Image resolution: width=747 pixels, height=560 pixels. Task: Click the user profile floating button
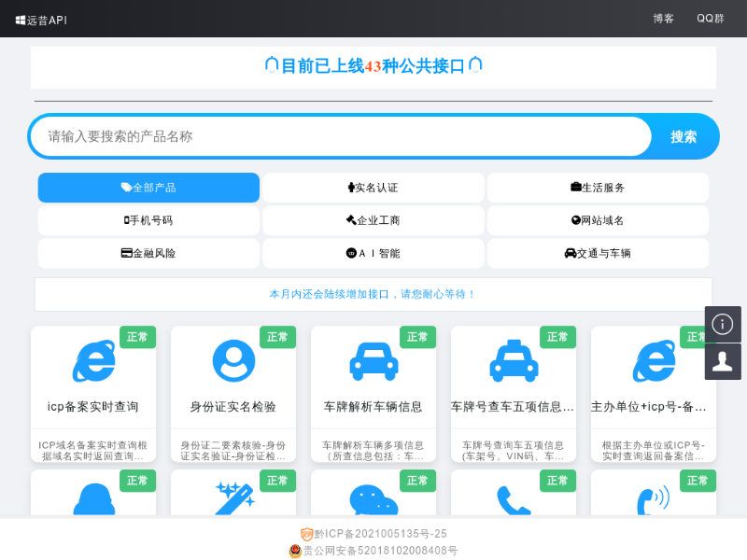tap(723, 361)
